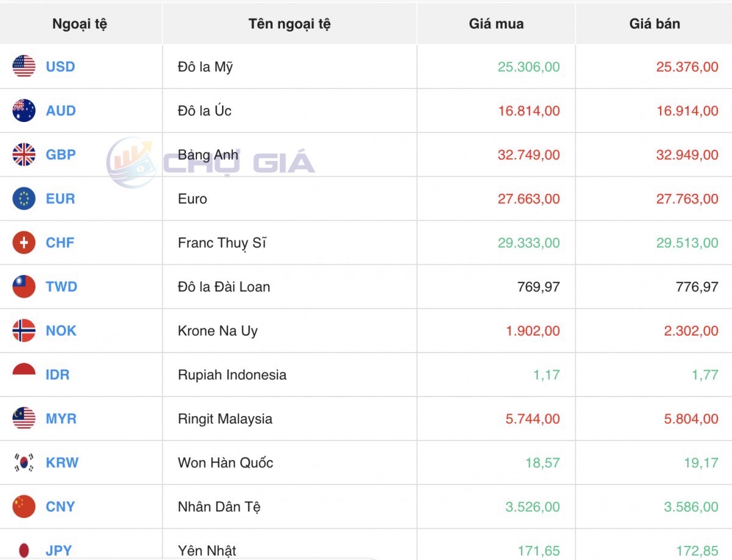Open the EUR currency code link

60,198
